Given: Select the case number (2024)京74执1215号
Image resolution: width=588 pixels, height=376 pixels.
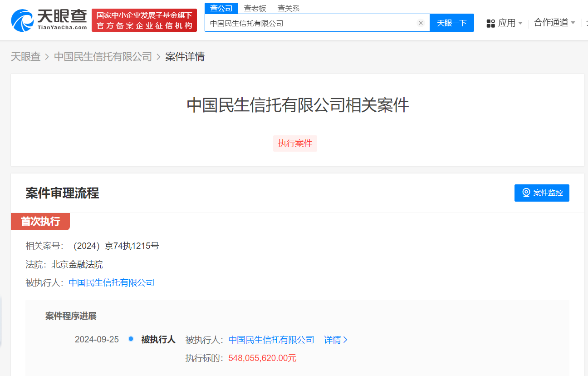Looking at the screenshot, I should click(x=115, y=246).
